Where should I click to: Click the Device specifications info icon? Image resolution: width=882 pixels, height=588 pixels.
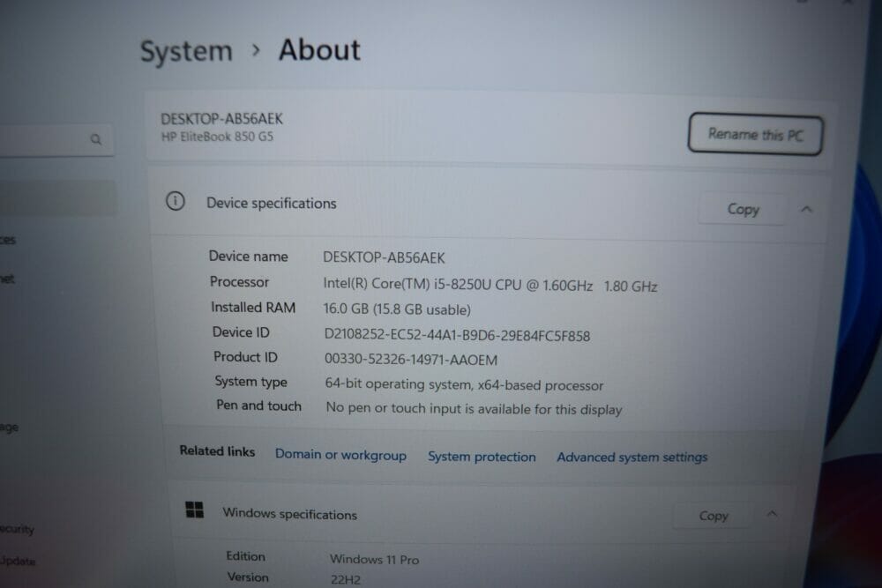tap(175, 201)
